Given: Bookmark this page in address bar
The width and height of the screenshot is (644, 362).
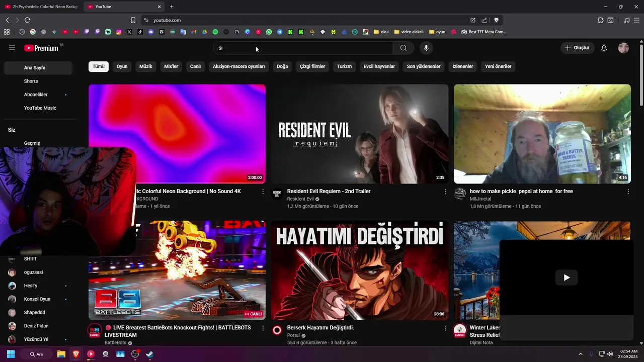Looking at the screenshot, I should (x=133, y=20).
